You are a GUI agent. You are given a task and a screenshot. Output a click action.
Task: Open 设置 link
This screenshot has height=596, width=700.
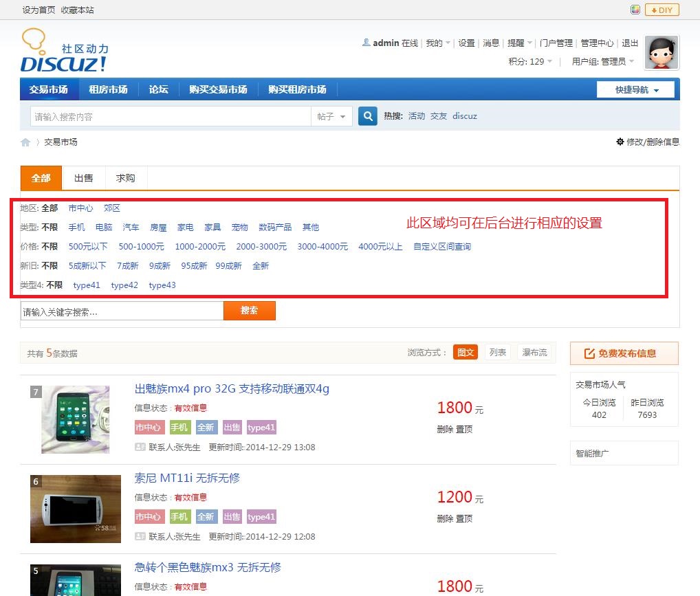click(x=466, y=43)
